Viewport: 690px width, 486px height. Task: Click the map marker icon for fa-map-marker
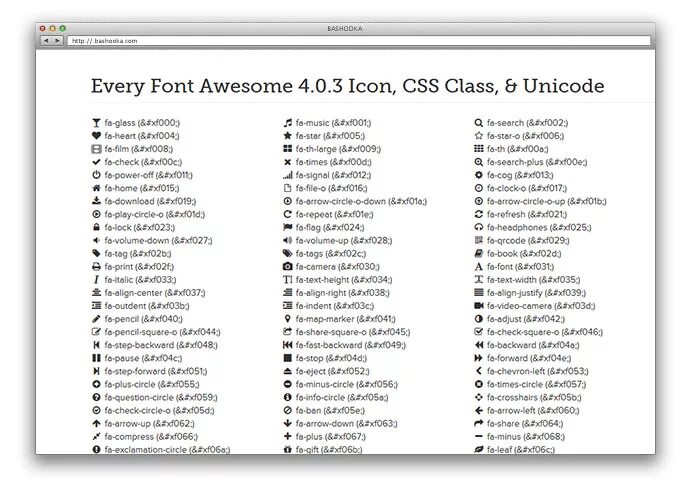(x=287, y=319)
